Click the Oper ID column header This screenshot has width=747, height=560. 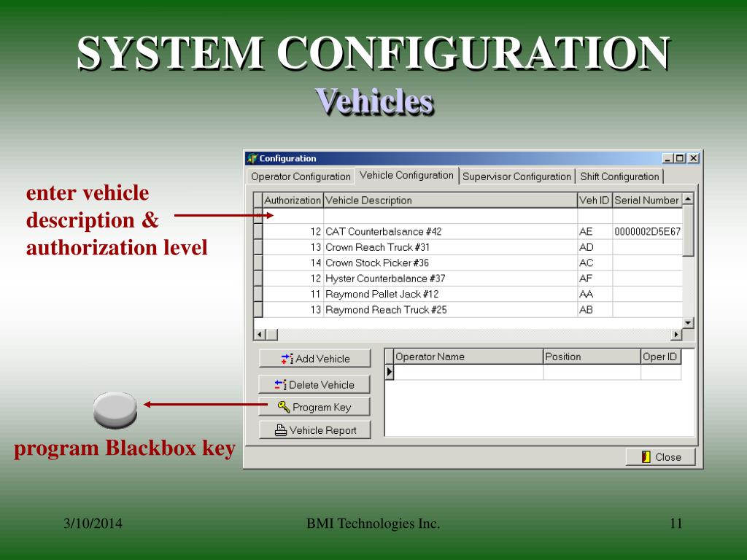click(x=661, y=357)
